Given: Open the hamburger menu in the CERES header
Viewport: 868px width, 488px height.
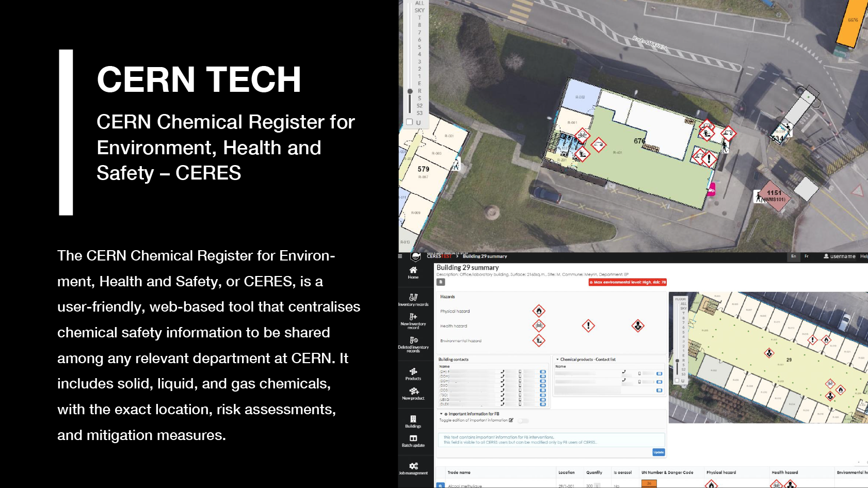Looking at the screenshot, I should pos(400,256).
